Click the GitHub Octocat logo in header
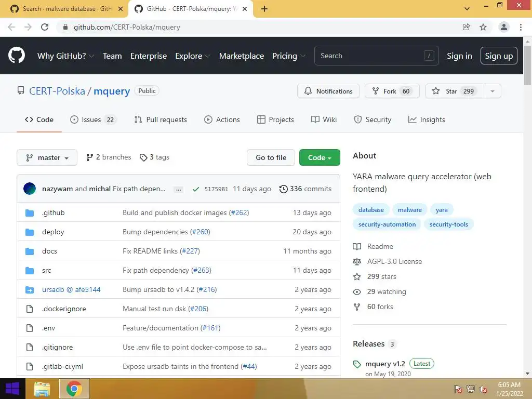 click(x=17, y=56)
